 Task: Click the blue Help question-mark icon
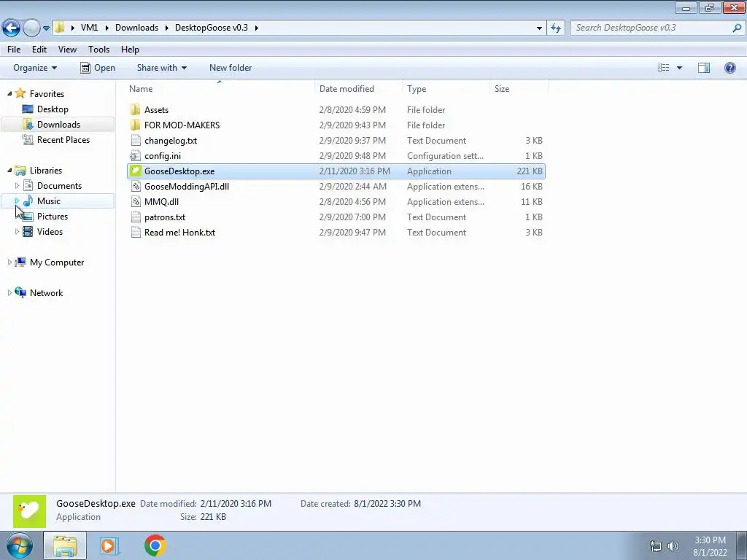[729, 68]
